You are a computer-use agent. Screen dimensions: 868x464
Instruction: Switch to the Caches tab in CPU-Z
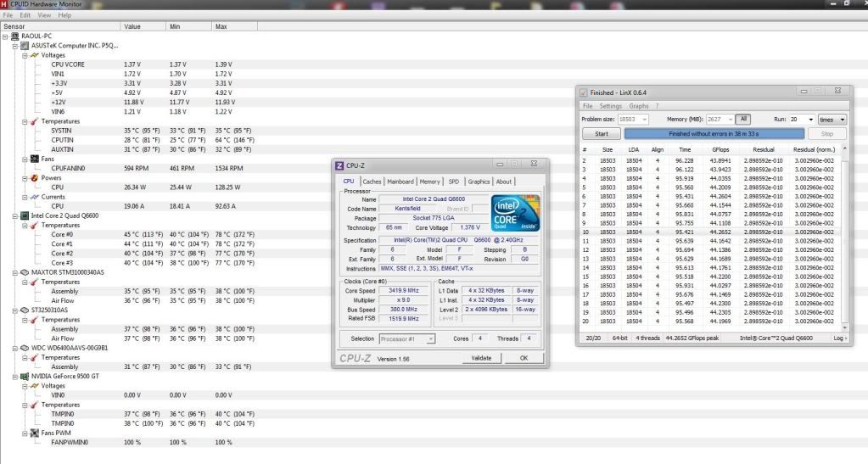tap(372, 182)
